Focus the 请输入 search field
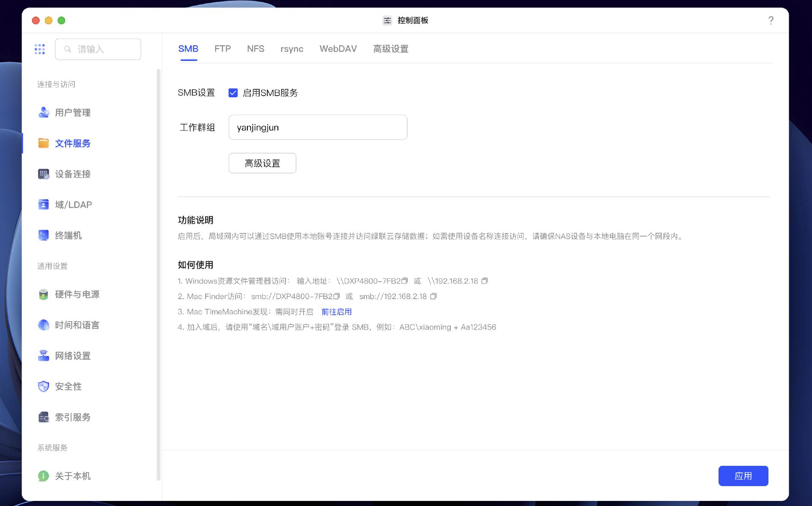The width and height of the screenshot is (812, 506). click(98, 49)
